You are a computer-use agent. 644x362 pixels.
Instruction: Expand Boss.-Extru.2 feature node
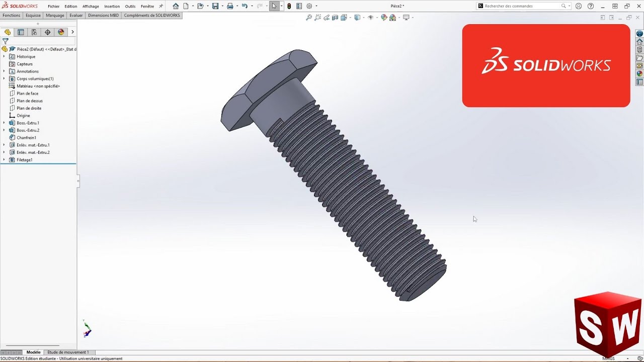coord(4,130)
